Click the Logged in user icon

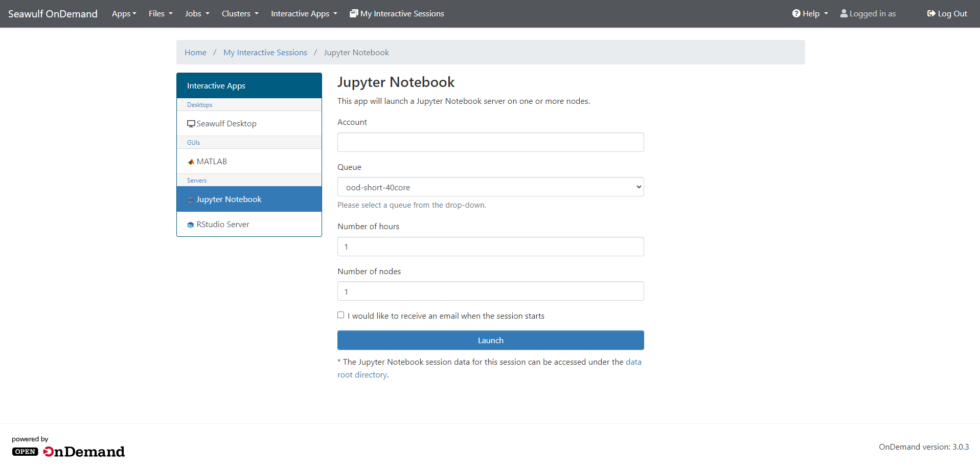(x=844, y=13)
